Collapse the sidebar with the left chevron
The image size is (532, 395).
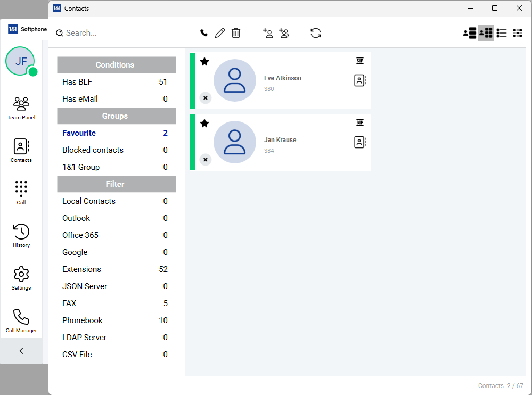point(21,351)
